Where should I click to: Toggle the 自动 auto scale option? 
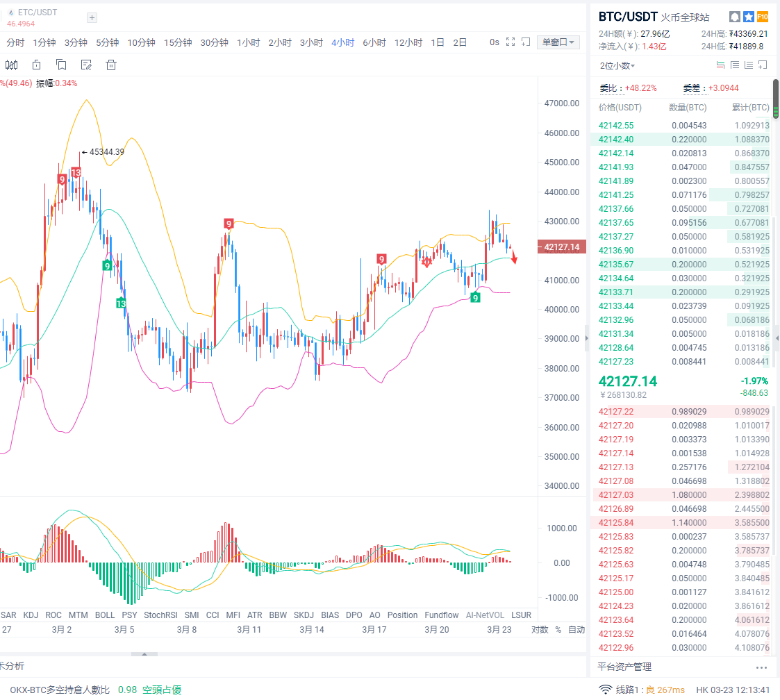pos(576,630)
